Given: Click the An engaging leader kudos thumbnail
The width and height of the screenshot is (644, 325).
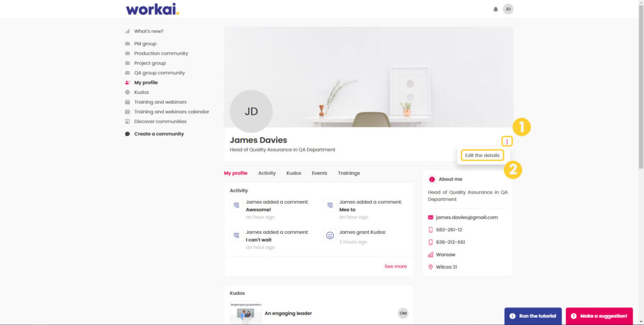Looking at the screenshot, I should coord(246,313).
